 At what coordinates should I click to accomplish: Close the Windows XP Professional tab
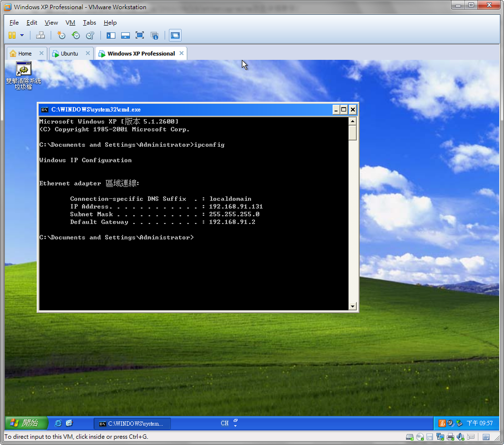point(182,53)
